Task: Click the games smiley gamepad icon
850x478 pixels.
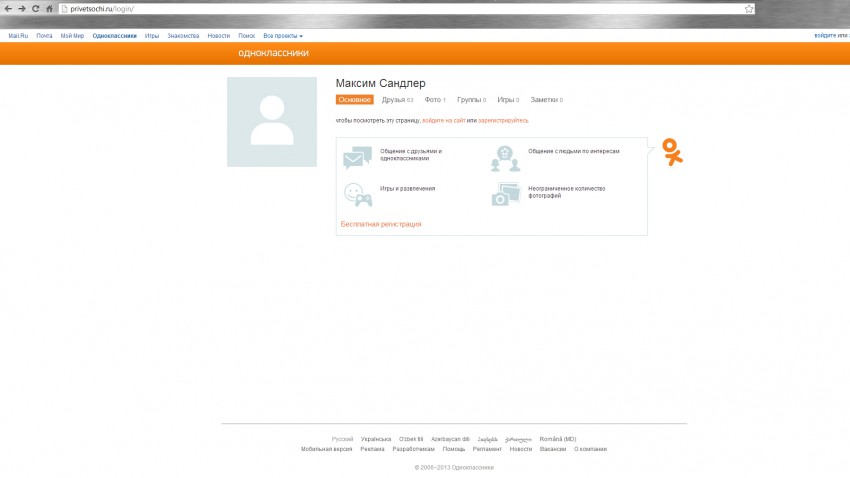Action: coord(357,194)
